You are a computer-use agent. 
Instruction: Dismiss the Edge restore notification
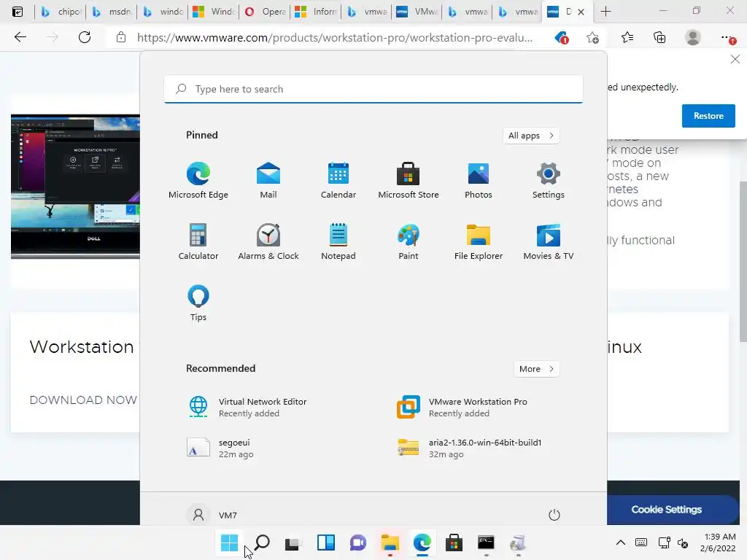point(735,59)
